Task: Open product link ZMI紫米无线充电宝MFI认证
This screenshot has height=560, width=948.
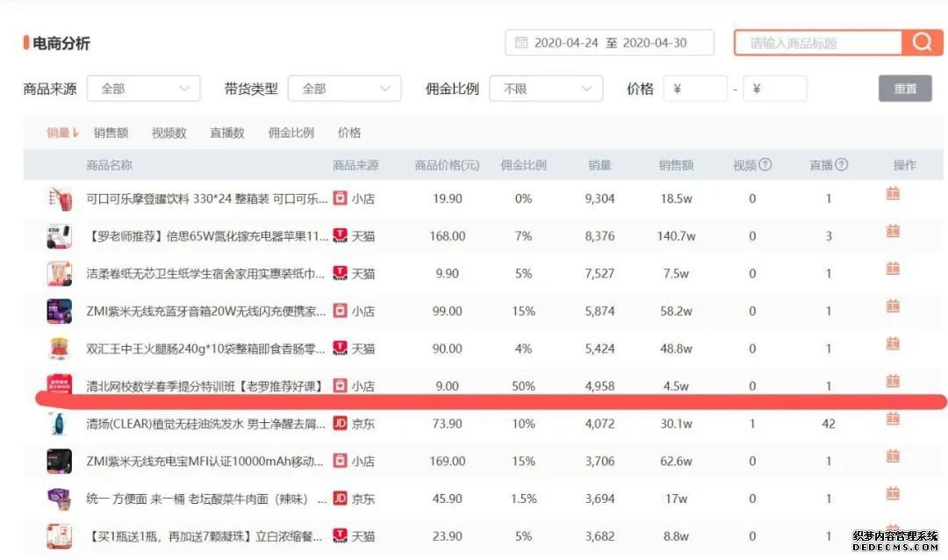Action: click(205, 461)
